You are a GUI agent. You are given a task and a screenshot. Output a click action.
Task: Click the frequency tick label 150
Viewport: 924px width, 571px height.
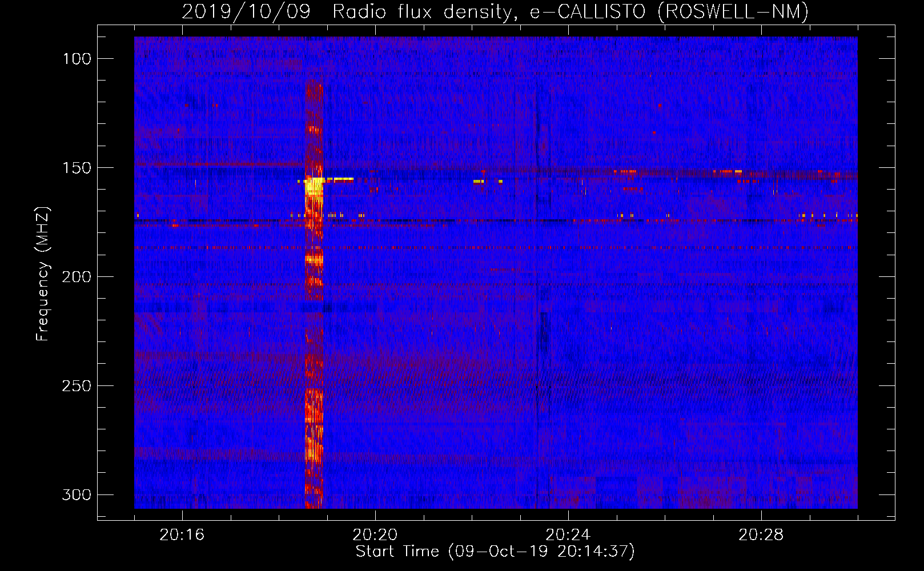77,168
